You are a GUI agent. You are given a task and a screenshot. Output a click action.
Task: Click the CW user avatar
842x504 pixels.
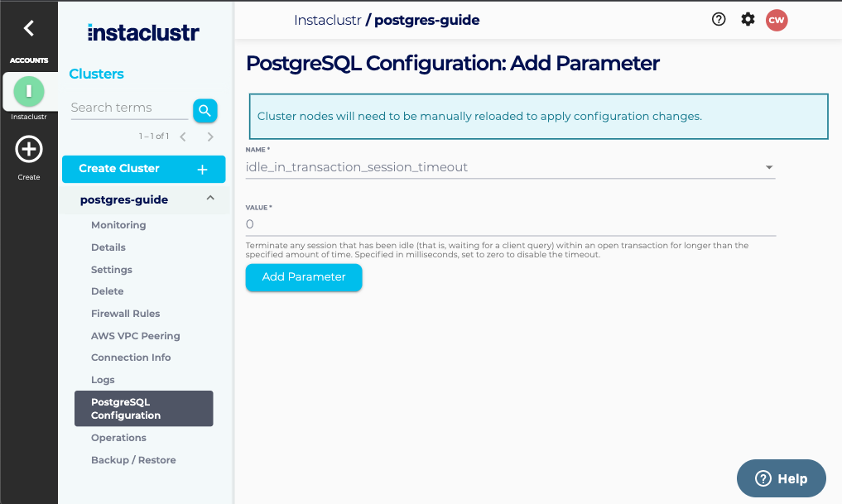[x=776, y=20]
